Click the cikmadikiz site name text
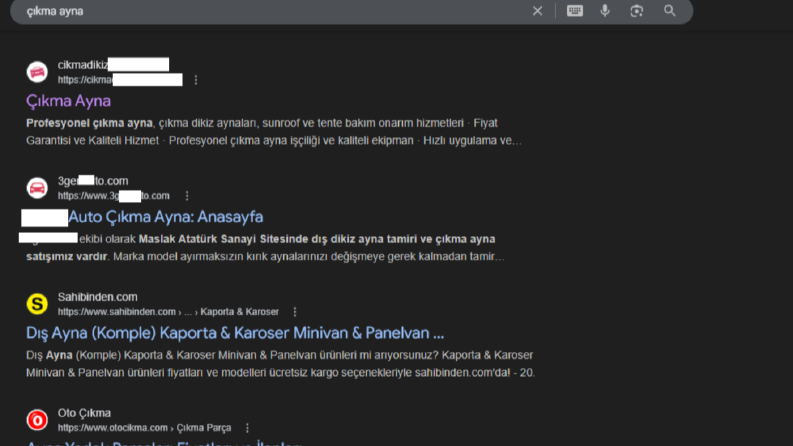Image resolution: width=793 pixels, height=446 pixels. click(83, 65)
